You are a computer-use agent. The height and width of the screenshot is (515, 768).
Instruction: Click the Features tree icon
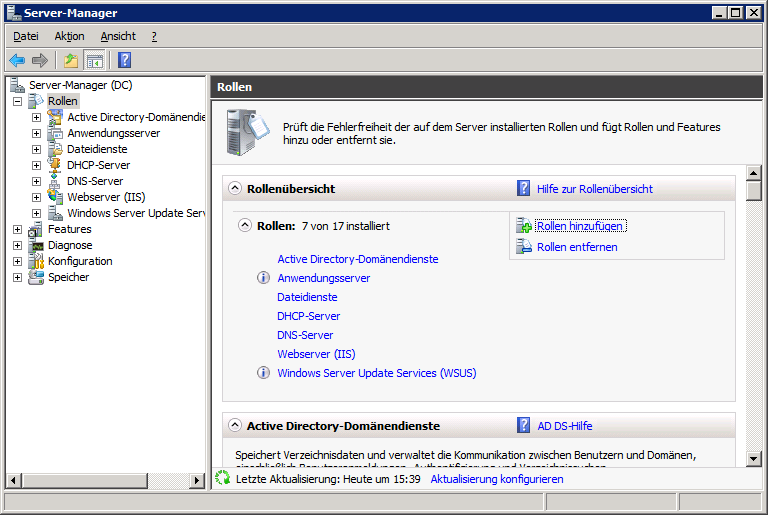click(x=36, y=229)
